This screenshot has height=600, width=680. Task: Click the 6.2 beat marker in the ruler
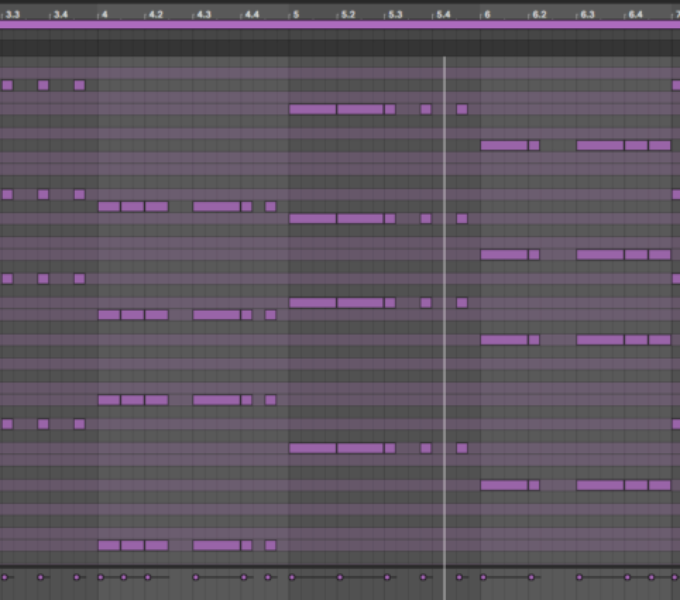coord(539,15)
